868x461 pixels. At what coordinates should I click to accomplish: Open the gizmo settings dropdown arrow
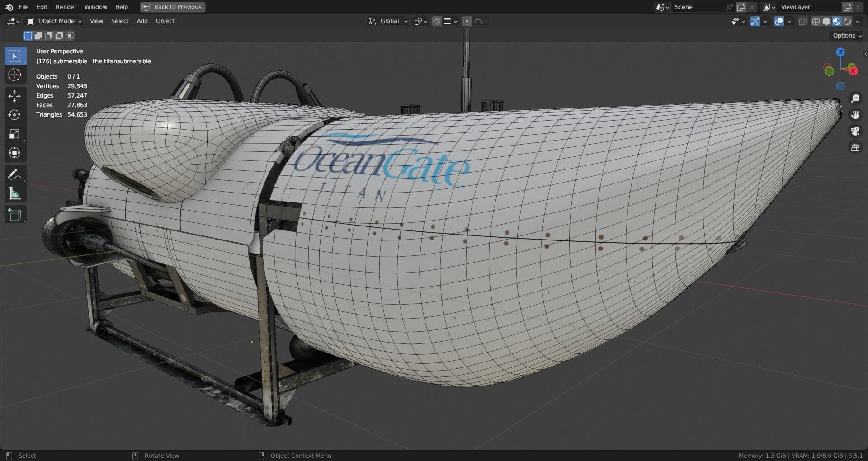click(765, 21)
